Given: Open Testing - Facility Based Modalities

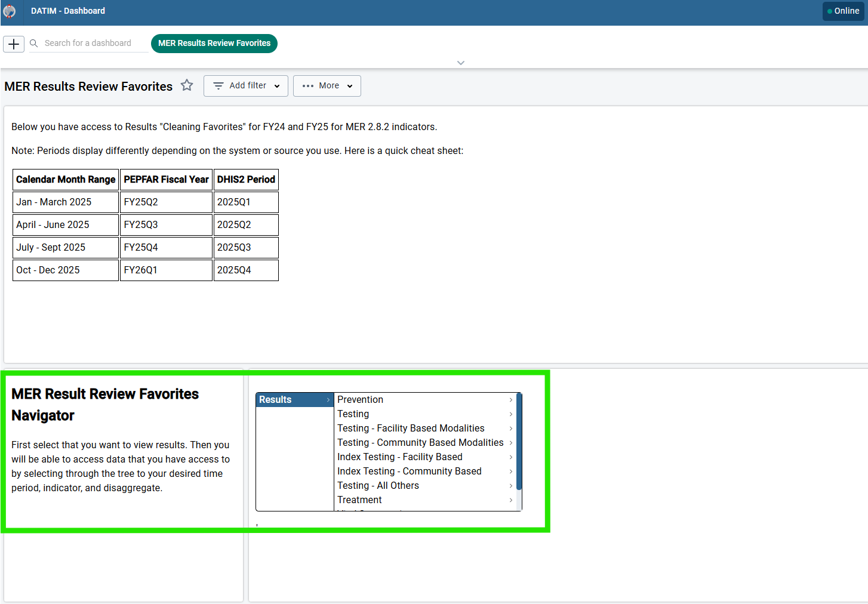Looking at the screenshot, I should click(411, 428).
